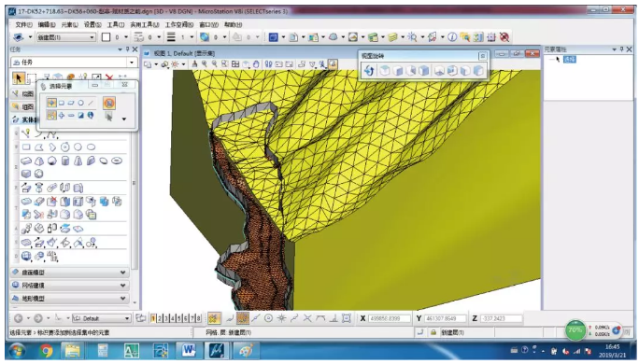Toggle view window 5 button

point(179,318)
